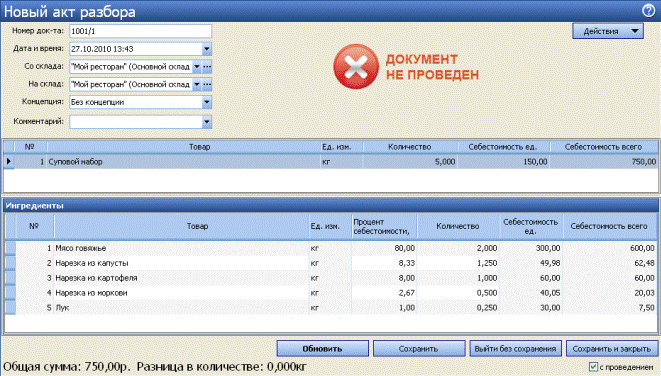This screenshot has width=661, height=376.
Task: Click the Ед. изм. header in Ингредиенты
Action: [x=330, y=226]
